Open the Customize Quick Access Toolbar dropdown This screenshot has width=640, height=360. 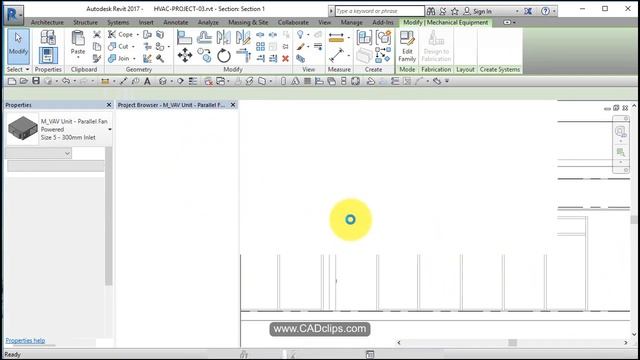point(447,81)
